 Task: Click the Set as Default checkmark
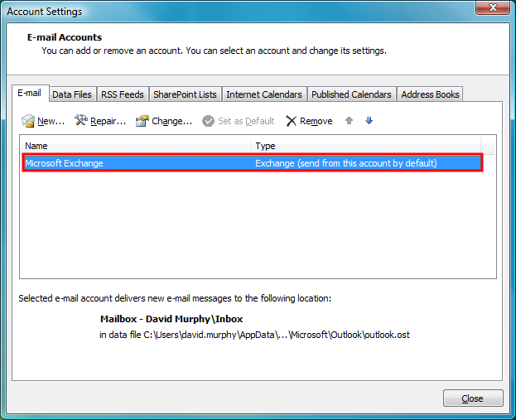coord(209,121)
